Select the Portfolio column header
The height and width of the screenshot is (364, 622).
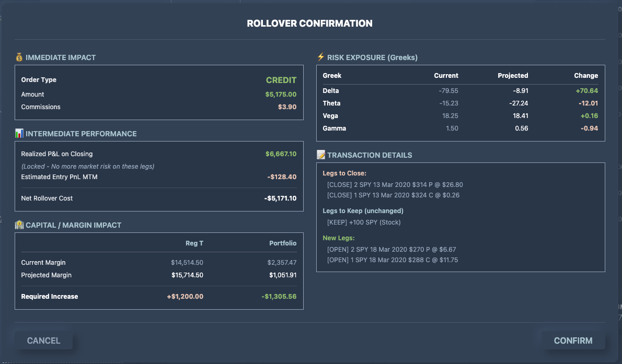click(283, 243)
